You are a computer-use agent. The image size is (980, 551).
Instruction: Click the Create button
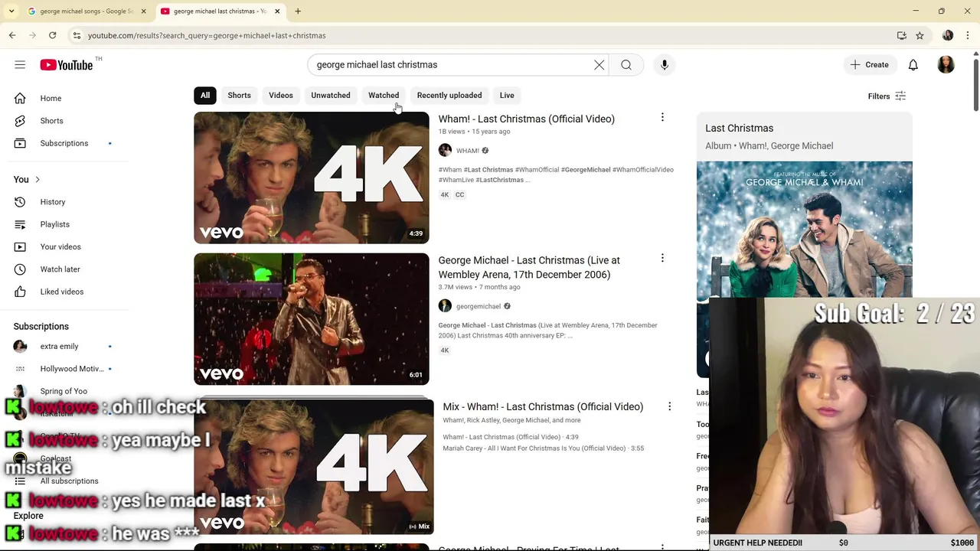870,65
